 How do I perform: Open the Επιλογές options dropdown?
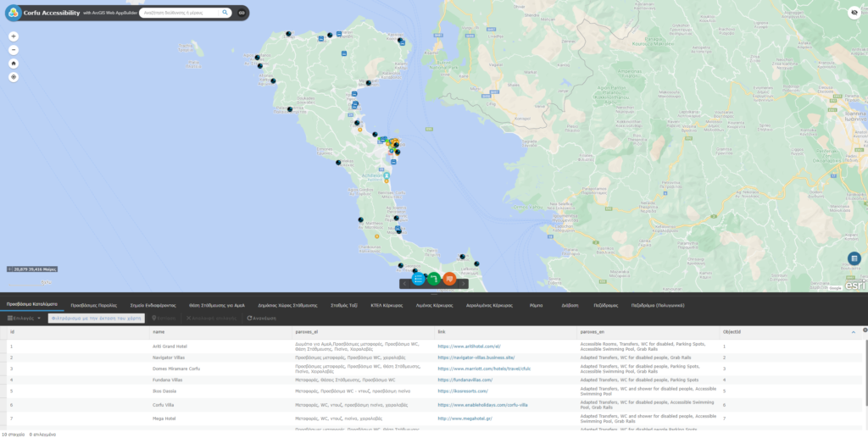(24, 318)
